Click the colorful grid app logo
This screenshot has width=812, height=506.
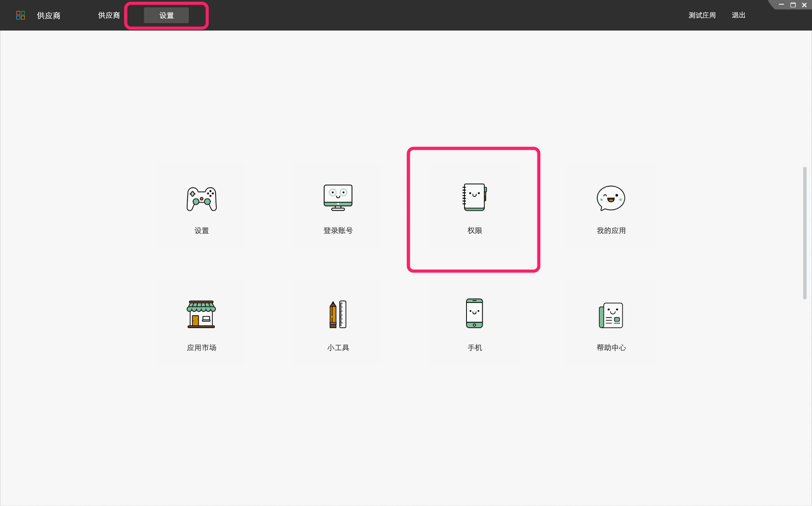20,15
